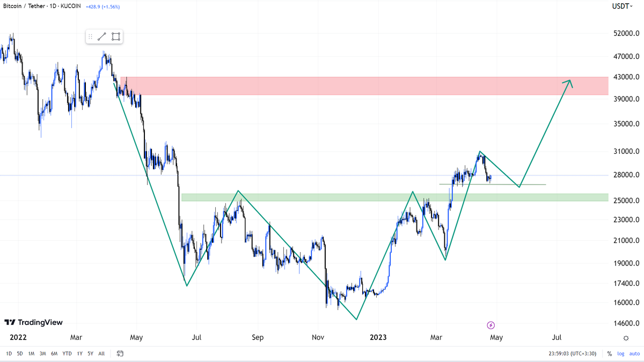This screenshot has height=362, width=644.
Task: Click the TradingView logo
Action: pyautogui.click(x=33, y=322)
